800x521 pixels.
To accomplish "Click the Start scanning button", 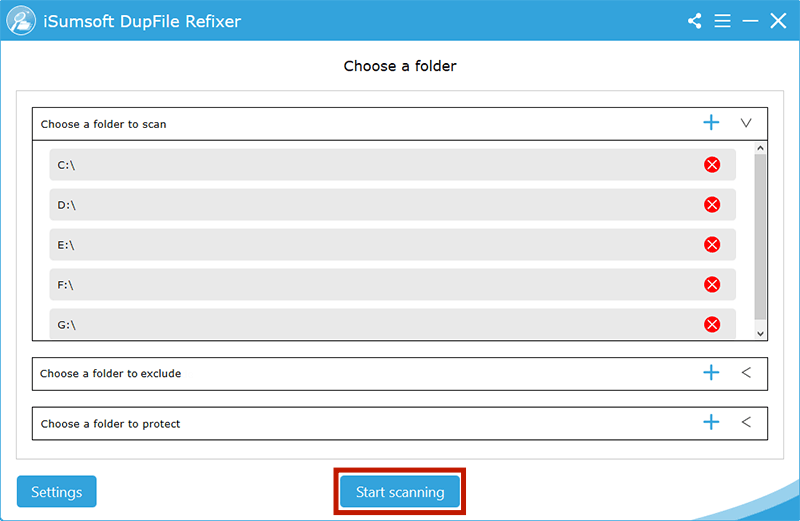I will click(399, 491).
